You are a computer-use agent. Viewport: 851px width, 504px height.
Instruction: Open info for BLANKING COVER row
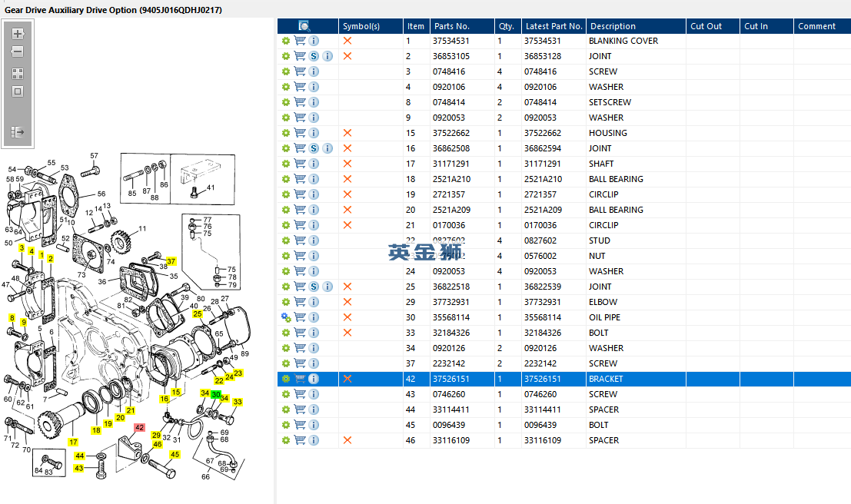point(314,41)
